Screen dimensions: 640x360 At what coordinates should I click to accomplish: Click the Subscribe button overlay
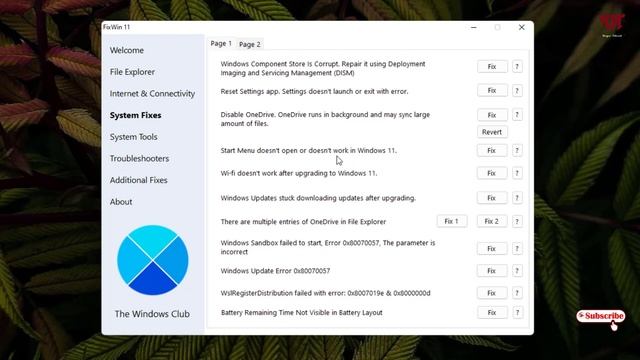tap(600, 316)
